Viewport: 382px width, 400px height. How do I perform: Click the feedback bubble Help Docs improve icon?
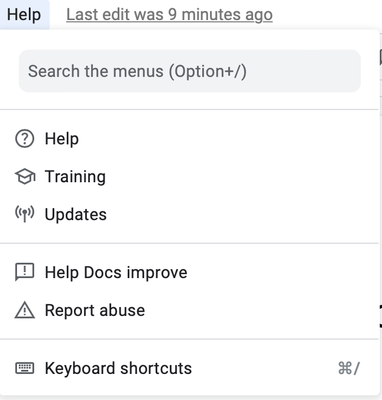tap(25, 272)
